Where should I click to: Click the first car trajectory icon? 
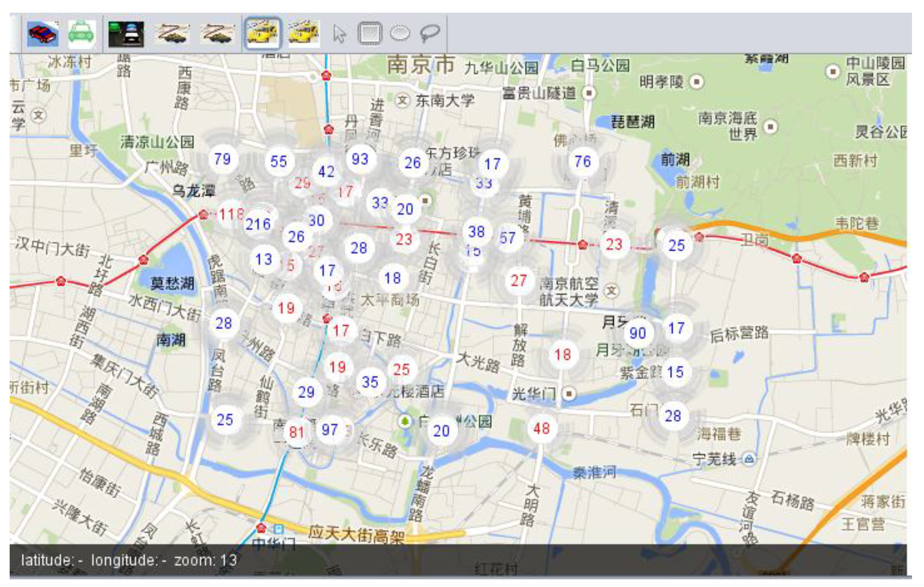(x=172, y=34)
